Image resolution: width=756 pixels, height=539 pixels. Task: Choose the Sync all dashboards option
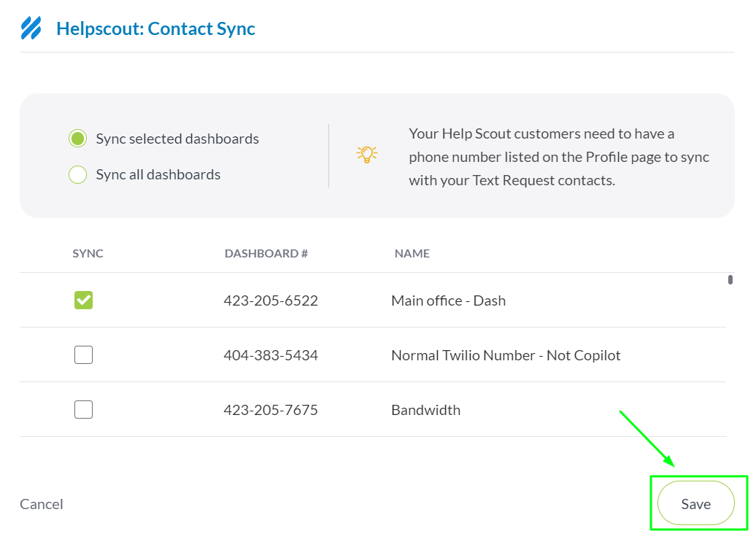pyautogui.click(x=77, y=175)
